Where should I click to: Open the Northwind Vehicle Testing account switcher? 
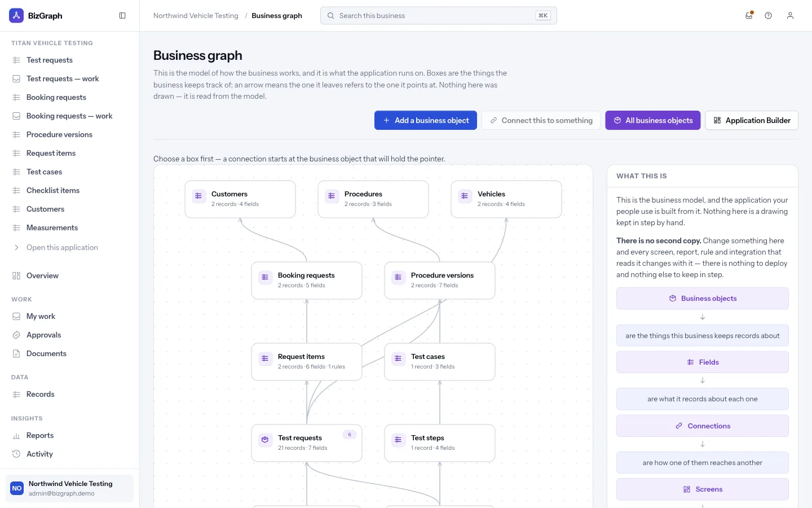pos(70,488)
